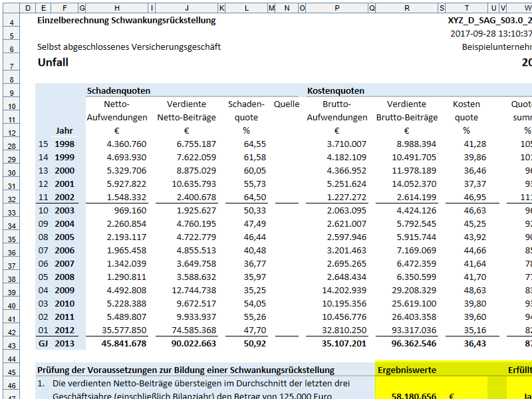Click cell with value '5.251.624'
This screenshot has height=399, width=532.
346,184
